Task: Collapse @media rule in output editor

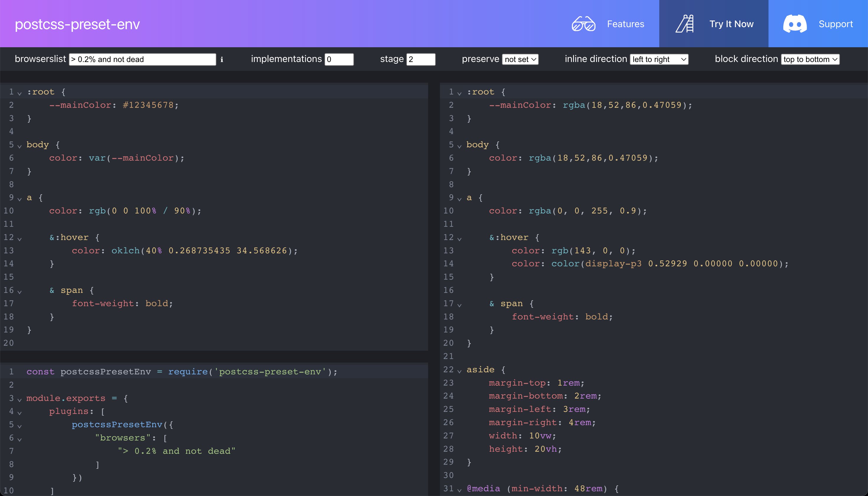Action: (x=459, y=490)
